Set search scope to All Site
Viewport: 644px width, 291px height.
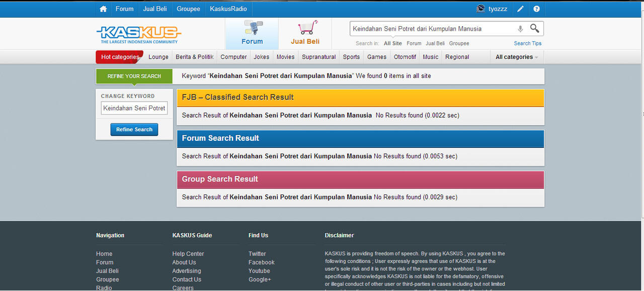(x=393, y=44)
